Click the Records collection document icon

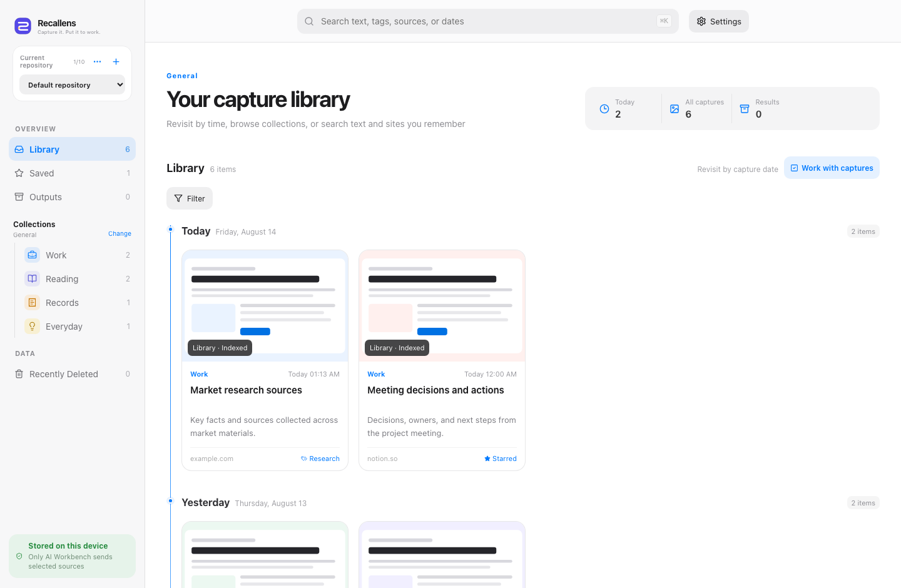(x=33, y=303)
